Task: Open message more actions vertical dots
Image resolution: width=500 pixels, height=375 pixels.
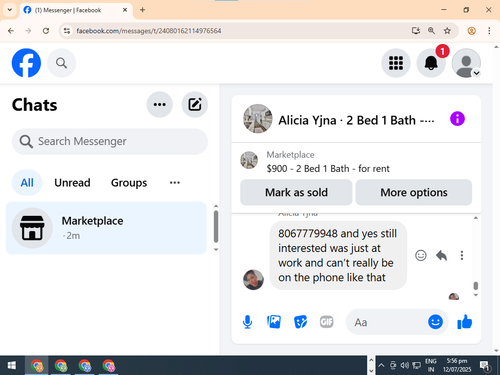Action: (462, 255)
